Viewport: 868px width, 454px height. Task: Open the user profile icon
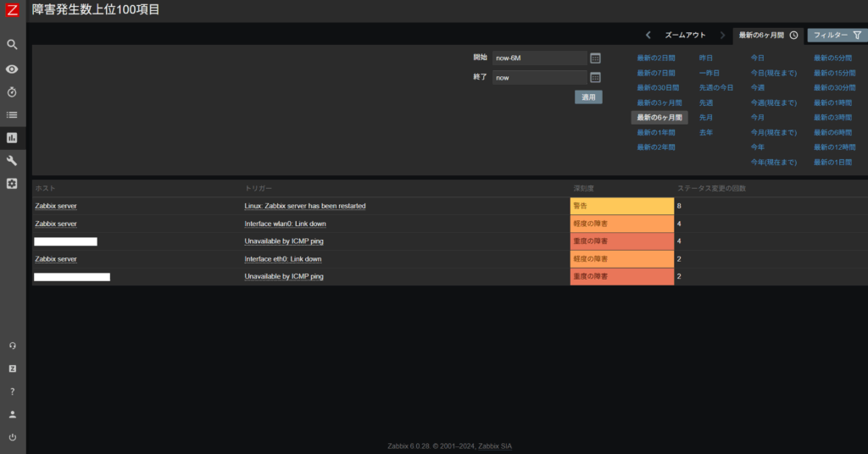tap(12, 414)
